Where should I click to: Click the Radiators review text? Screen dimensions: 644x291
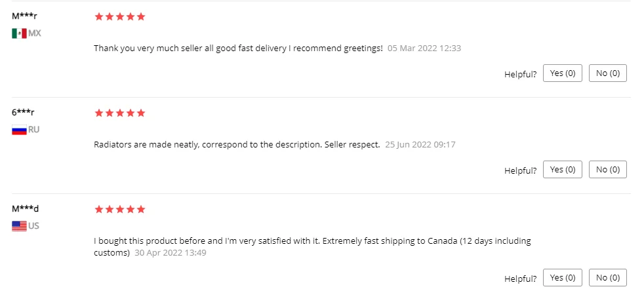(237, 144)
